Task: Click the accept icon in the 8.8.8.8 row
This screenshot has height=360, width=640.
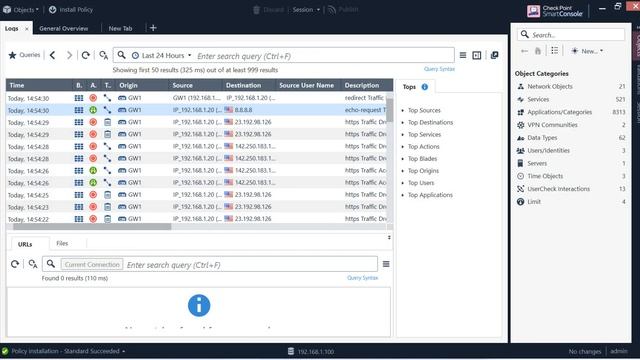Action: pos(93,110)
